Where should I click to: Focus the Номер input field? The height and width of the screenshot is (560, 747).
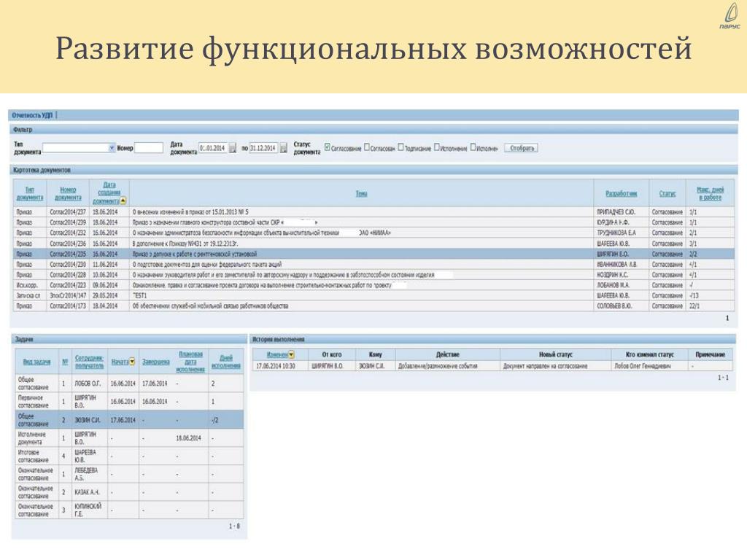point(149,148)
